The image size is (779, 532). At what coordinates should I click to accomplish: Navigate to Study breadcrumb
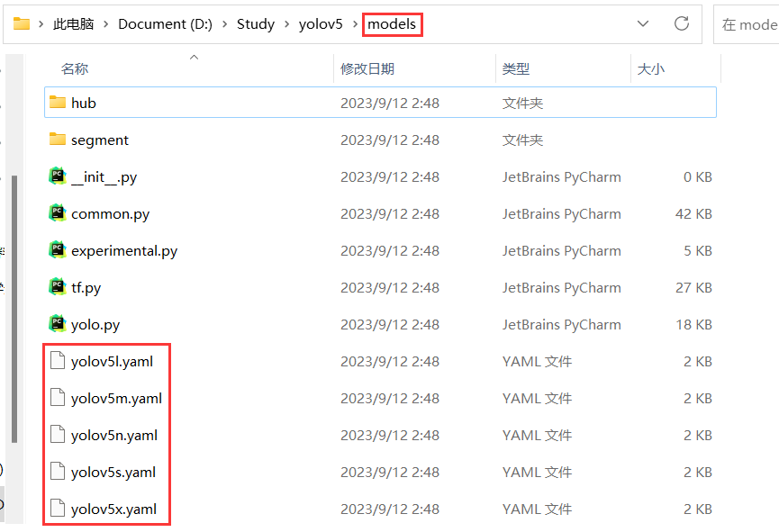(x=256, y=23)
